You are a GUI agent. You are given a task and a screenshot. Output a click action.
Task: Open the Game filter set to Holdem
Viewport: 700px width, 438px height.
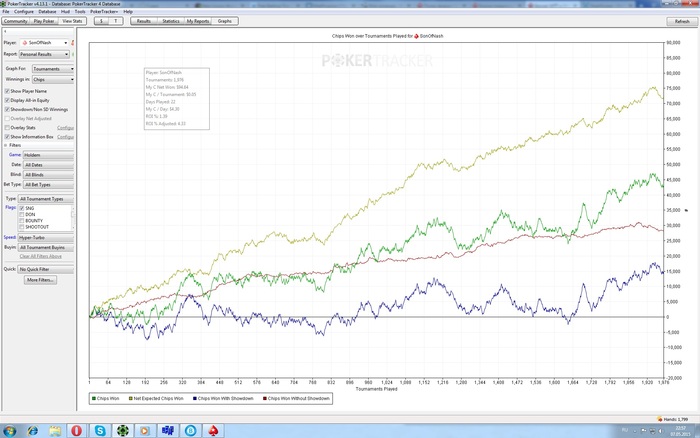click(48, 155)
